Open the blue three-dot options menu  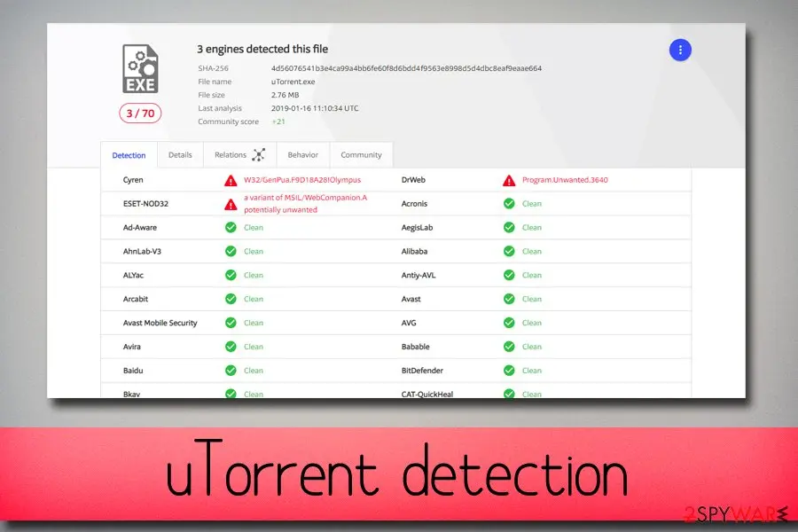click(680, 50)
